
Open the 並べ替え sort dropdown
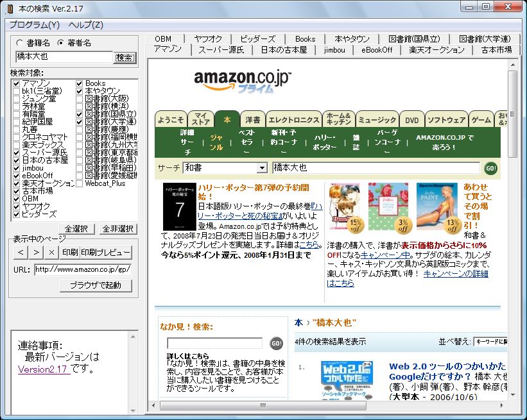point(490,342)
